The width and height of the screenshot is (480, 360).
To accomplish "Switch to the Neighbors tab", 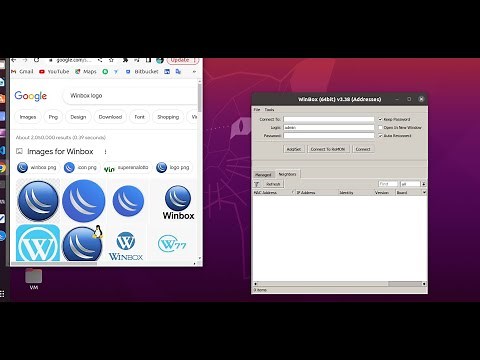I will (x=287, y=174).
